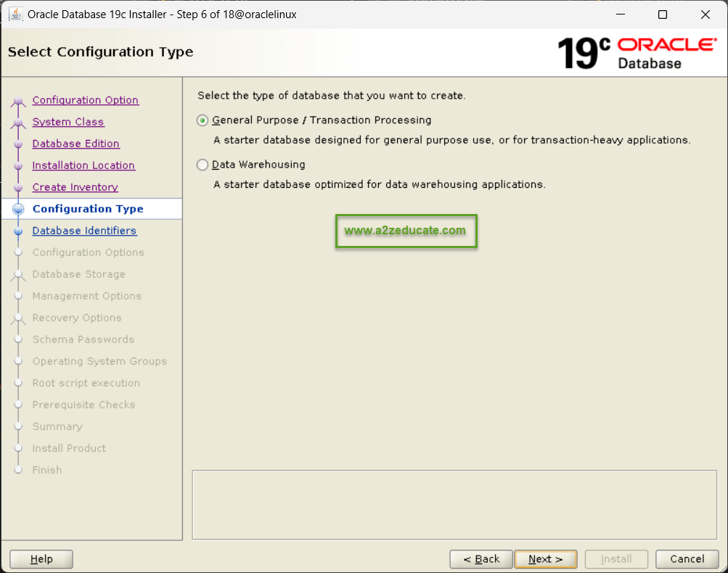Click the Configuration Option step node icon
The width and height of the screenshot is (728, 573).
tap(19, 102)
